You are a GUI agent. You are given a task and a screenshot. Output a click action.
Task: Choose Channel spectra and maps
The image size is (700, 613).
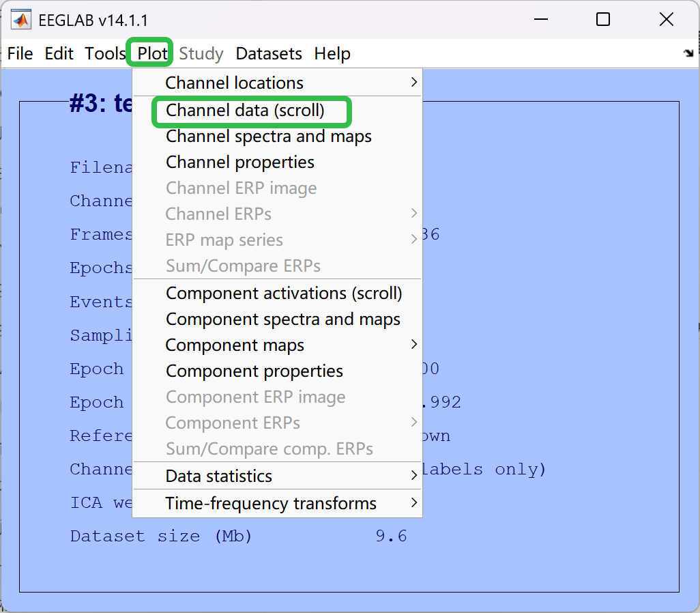(x=277, y=137)
